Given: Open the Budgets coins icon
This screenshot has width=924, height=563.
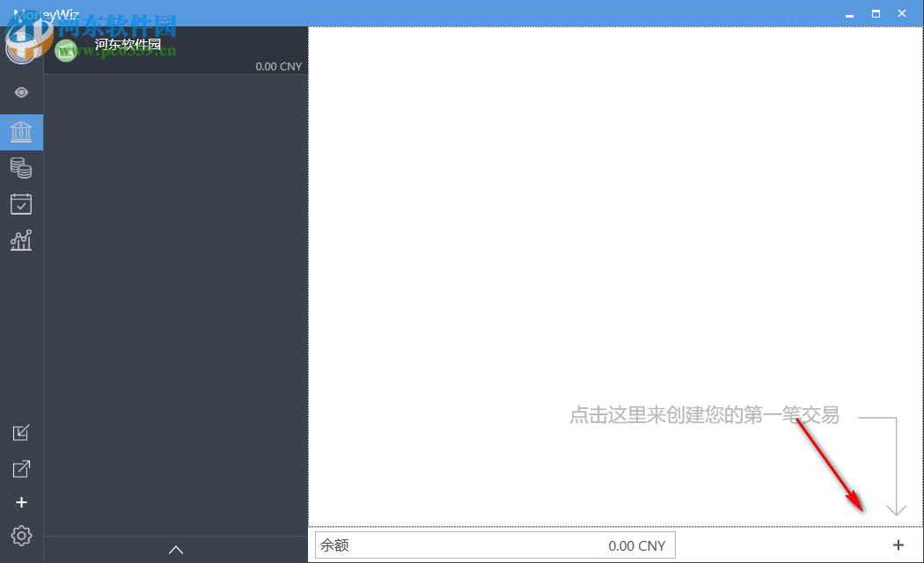Looking at the screenshot, I should (21, 167).
